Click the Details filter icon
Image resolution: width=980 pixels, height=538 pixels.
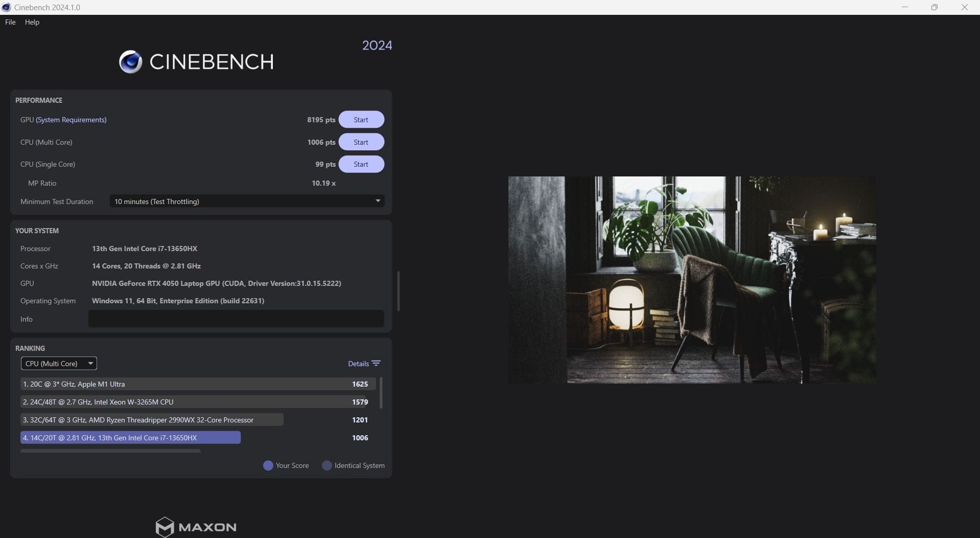(x=377, y=363)
